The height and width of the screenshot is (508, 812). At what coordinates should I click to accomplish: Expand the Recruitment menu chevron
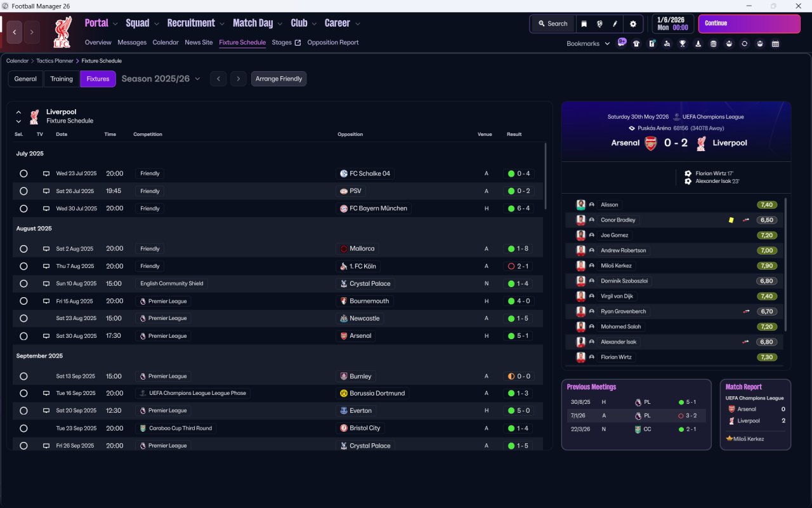tap(222, 24)
